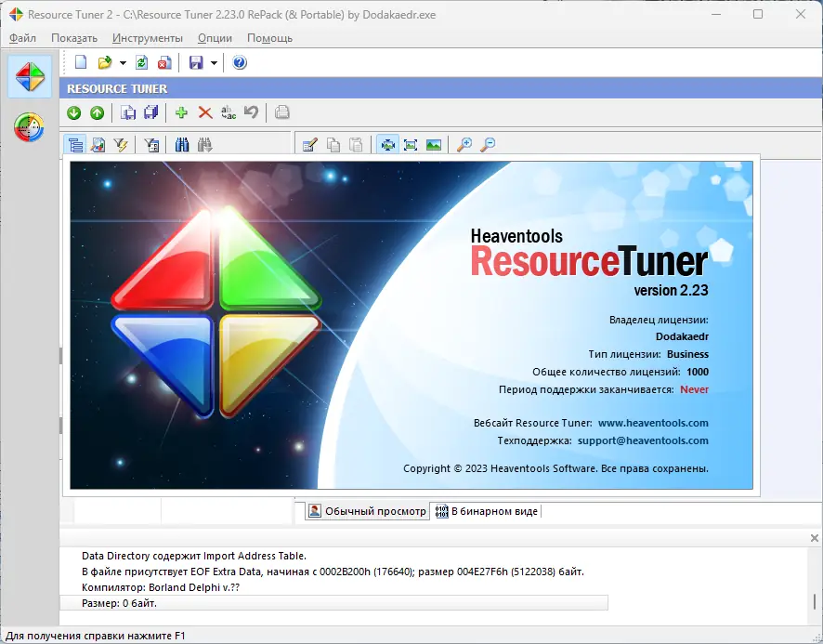This screenshot has height=644, width=823.
Task: Click the gray Undo arrow icon
Action: click(252, 112)
